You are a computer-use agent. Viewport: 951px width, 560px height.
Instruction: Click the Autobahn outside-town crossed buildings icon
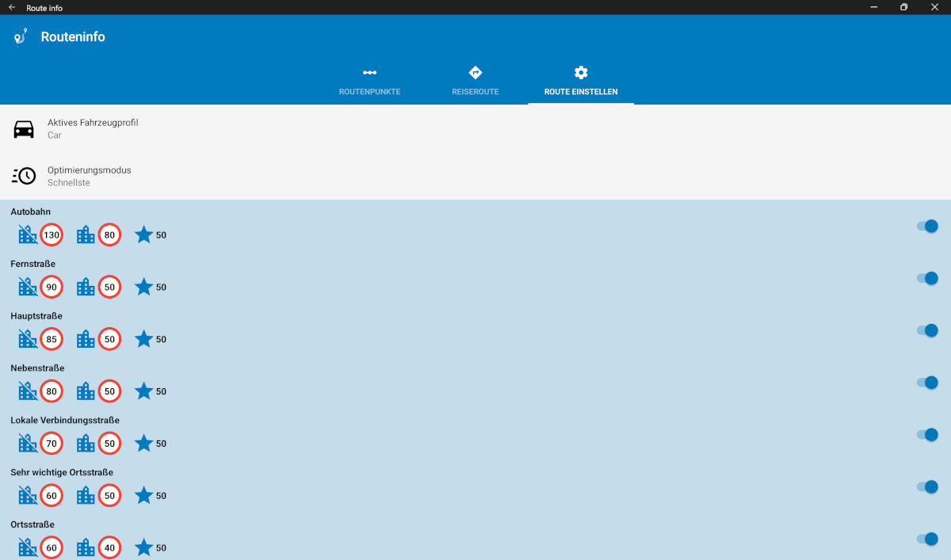pos(28,234)
